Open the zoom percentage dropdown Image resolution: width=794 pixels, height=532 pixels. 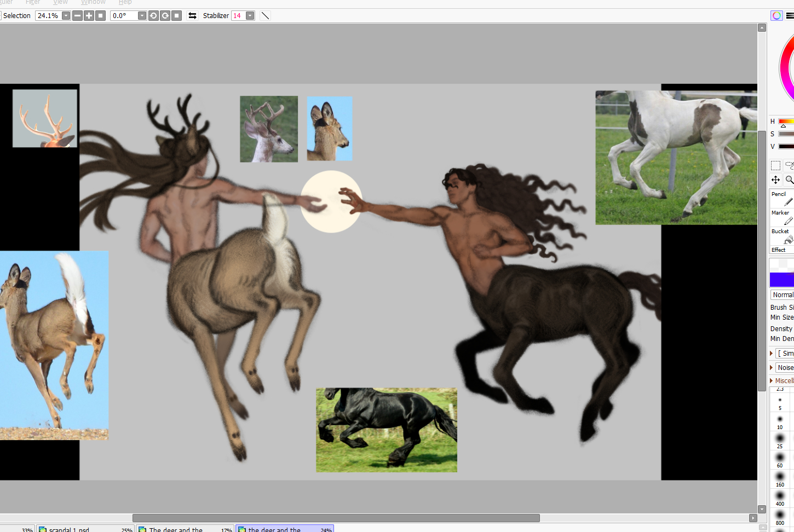[x=66, y=16]
